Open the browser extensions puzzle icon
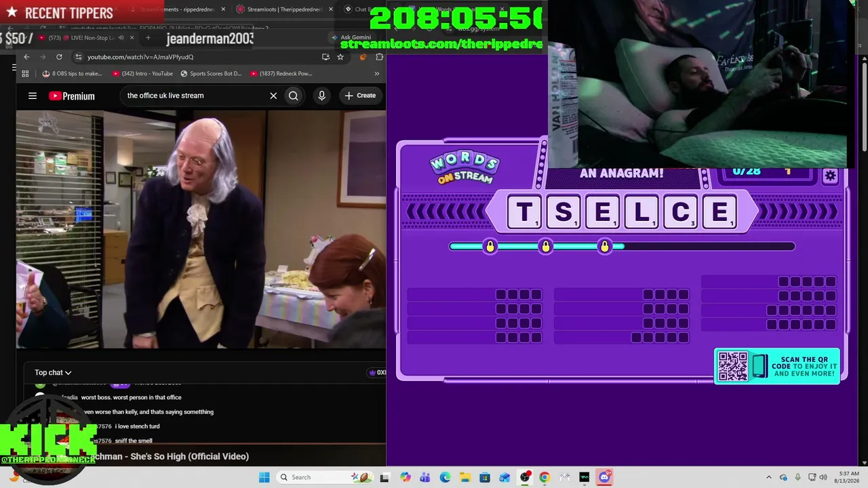 point(379,57)
